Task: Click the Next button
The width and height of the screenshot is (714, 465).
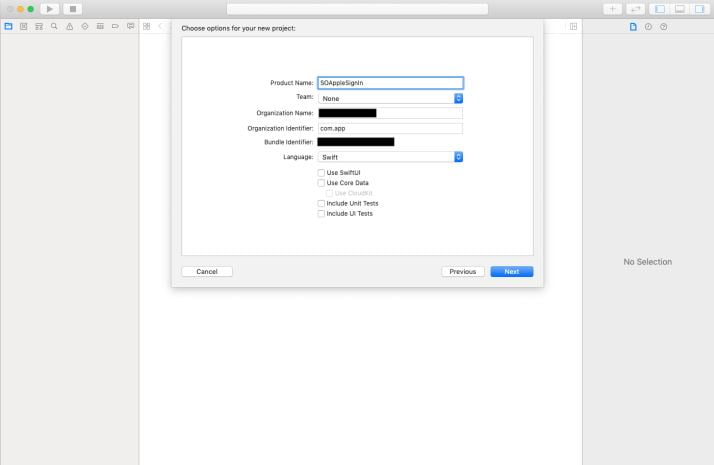Action: click(511, 271)
